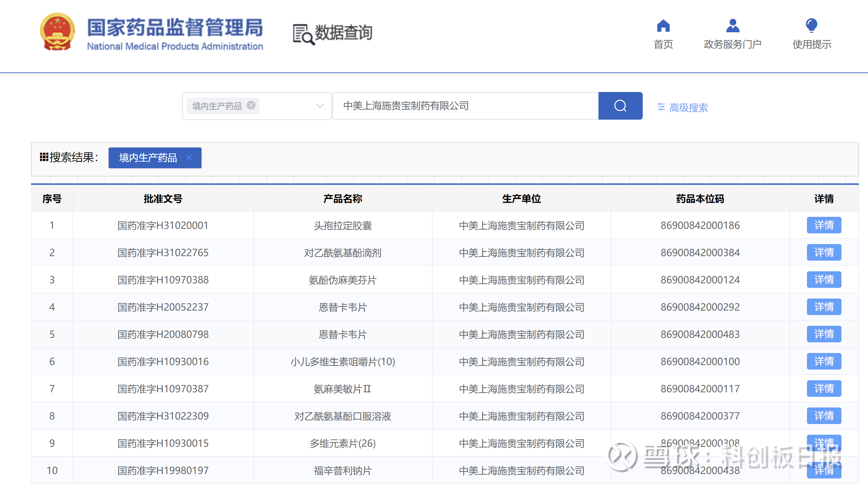Open the 政务服务门户 person icon
868x484 pixels.
point(732,26)
